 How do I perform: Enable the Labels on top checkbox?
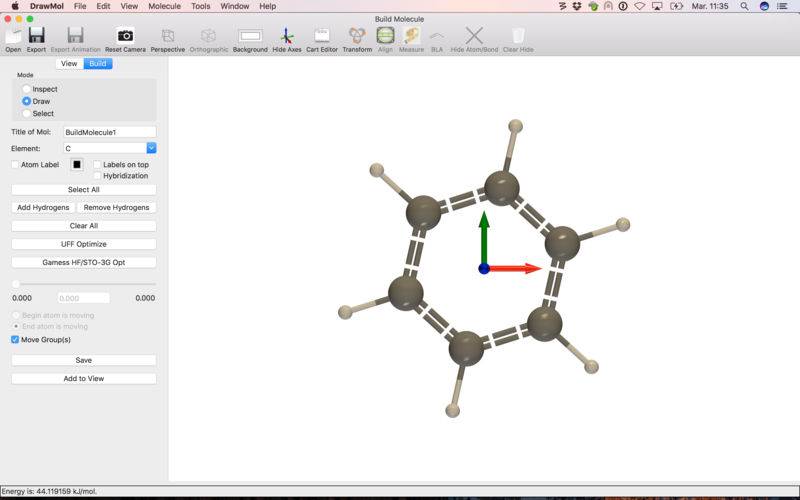point(97,165)
